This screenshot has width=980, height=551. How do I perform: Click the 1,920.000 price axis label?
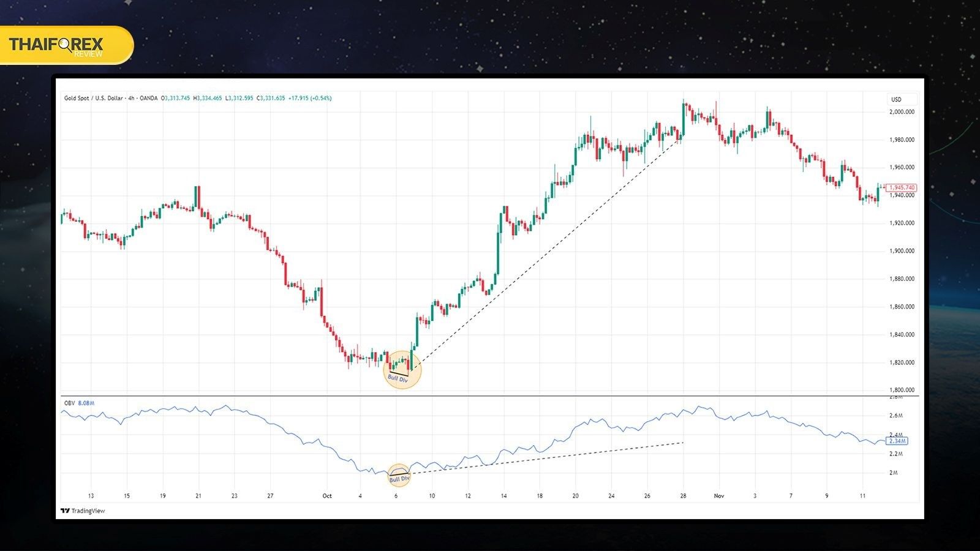[x=902, y=223]
